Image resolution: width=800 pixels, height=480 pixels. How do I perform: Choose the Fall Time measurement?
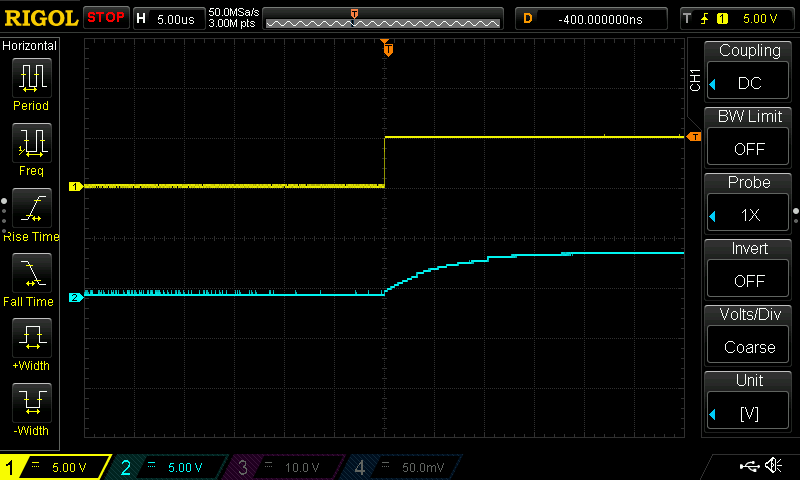coord(30,277)
